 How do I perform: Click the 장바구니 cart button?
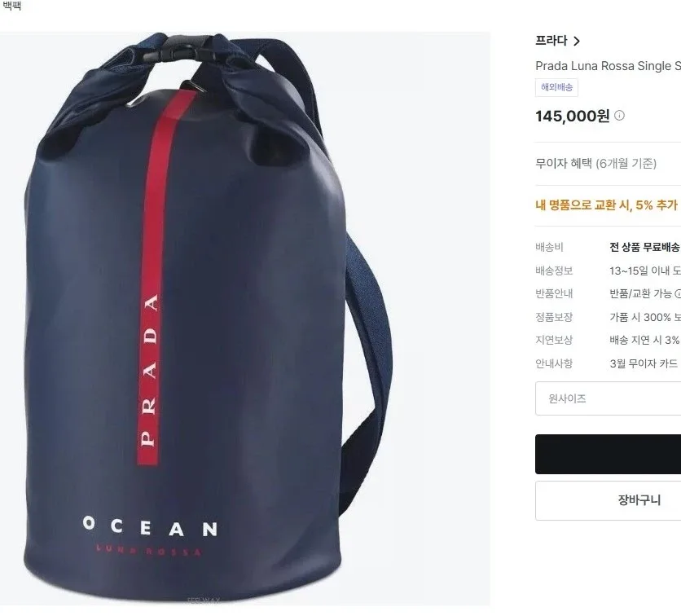(x=608, y=500)
